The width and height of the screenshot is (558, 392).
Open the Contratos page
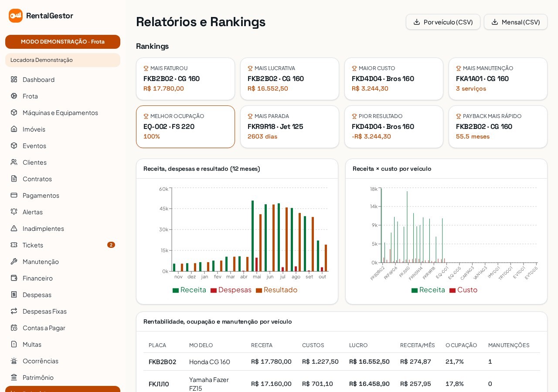63,179
